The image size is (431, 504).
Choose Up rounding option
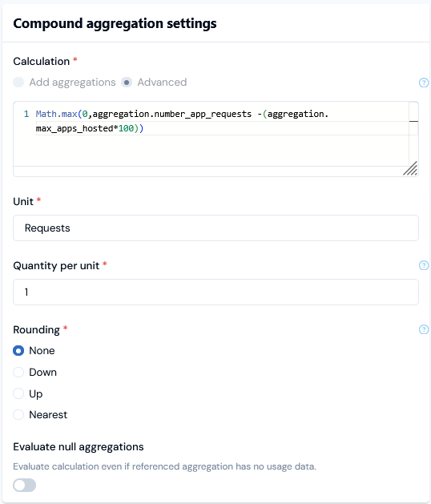click(18, 393)
